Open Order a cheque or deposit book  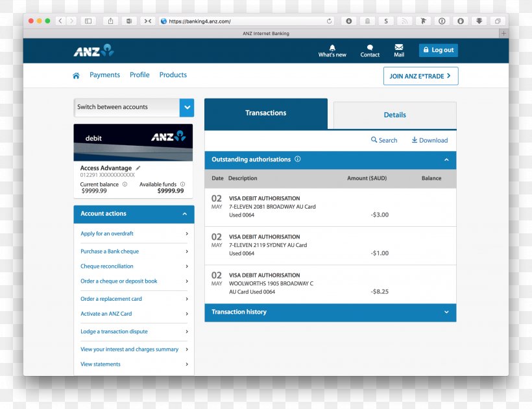[134, 281]
